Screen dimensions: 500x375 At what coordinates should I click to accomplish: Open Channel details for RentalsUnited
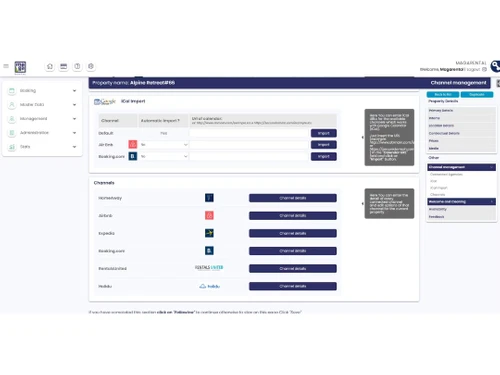coord(293,269)
